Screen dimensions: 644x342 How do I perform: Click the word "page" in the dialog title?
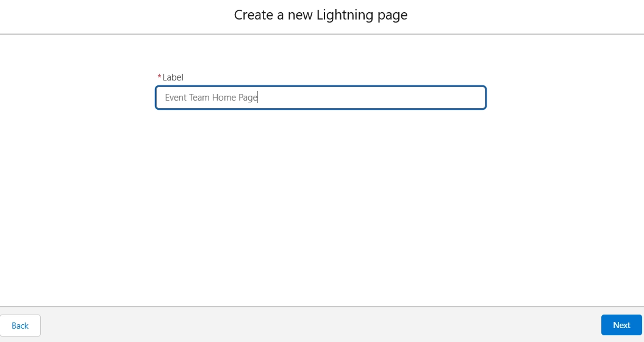(392, 15)
